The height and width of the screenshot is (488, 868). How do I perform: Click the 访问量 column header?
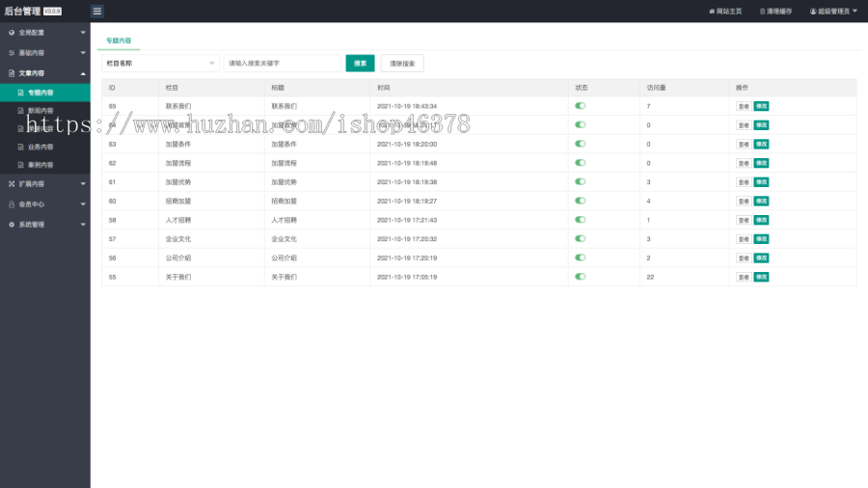click(656, 88)
